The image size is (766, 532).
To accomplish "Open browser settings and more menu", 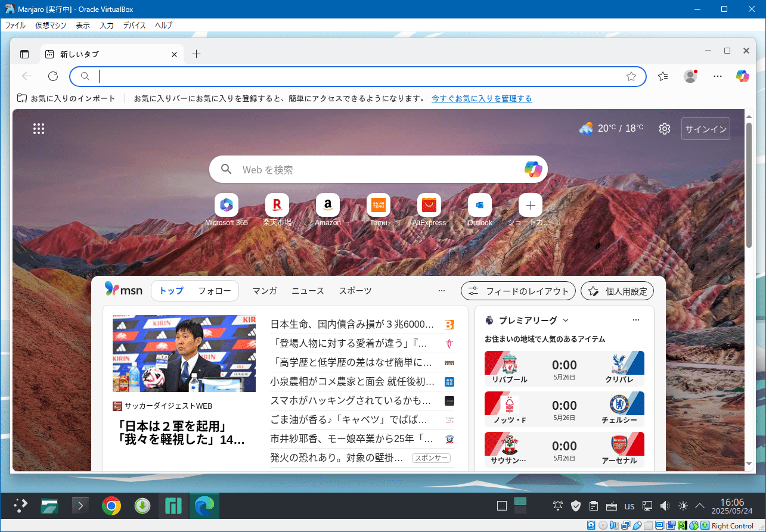I will (718, 76).
